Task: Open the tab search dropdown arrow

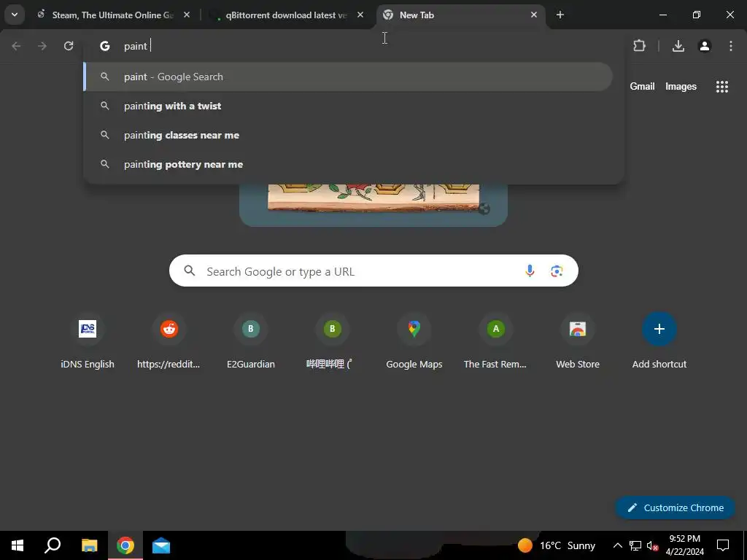Action: click(x=15, y=15)
